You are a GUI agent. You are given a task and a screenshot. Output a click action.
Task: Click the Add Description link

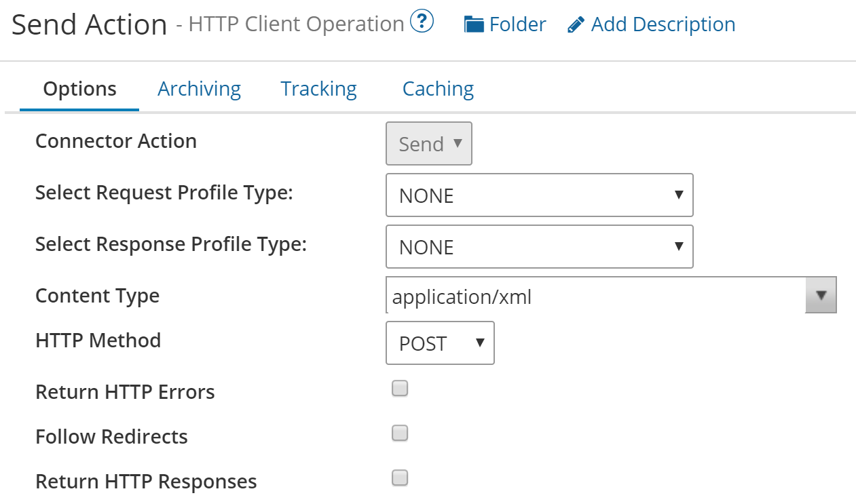pyautogui.click(x=663, y=24)
